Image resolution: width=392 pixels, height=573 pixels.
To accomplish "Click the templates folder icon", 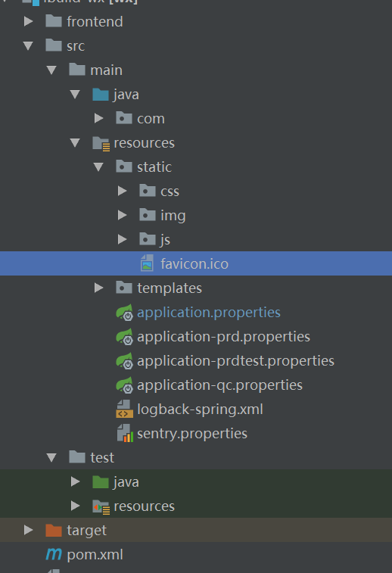I will tap(124, 288).
